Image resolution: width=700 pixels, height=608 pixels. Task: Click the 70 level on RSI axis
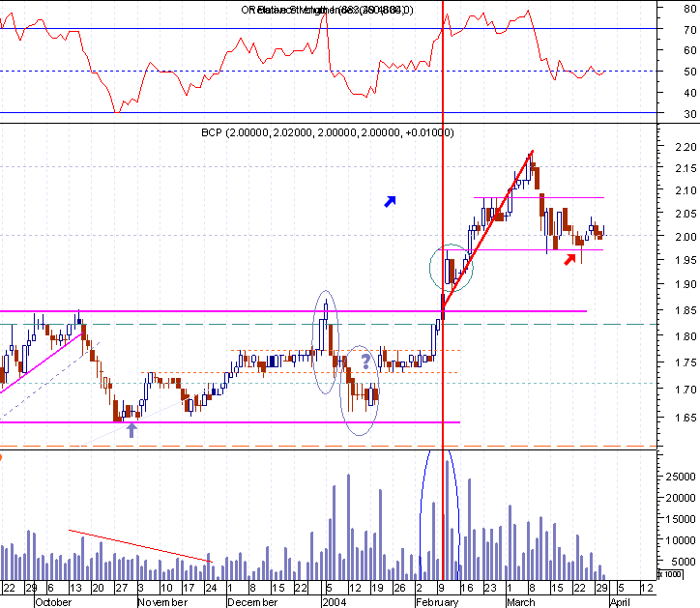point(689,30)
